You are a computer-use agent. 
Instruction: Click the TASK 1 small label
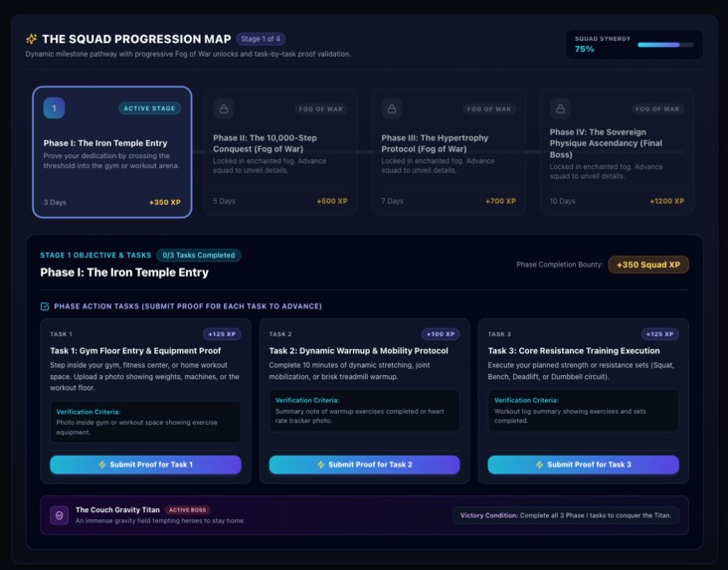[x=62, y=334]
